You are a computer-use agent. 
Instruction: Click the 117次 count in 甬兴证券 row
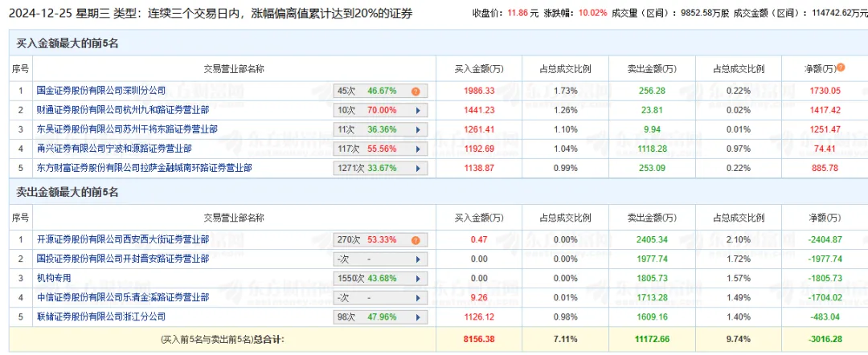[349, 149]
